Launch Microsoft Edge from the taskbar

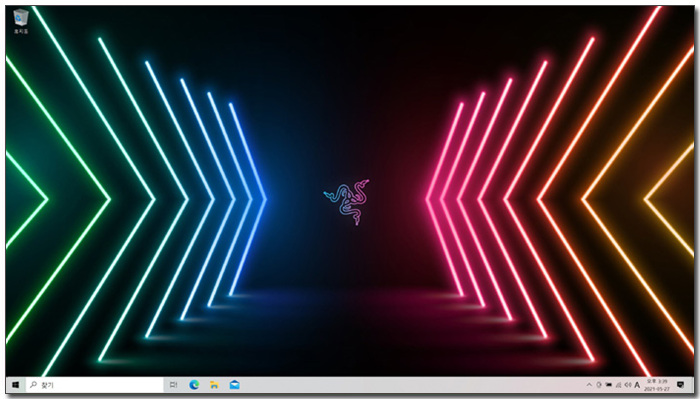click(x=194, y=385)
